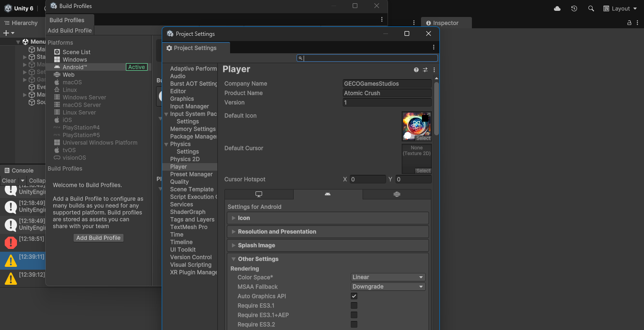
Task: Open Project Settings tab kebab menu
Action: pyautogui.click(x=434, y=47)
